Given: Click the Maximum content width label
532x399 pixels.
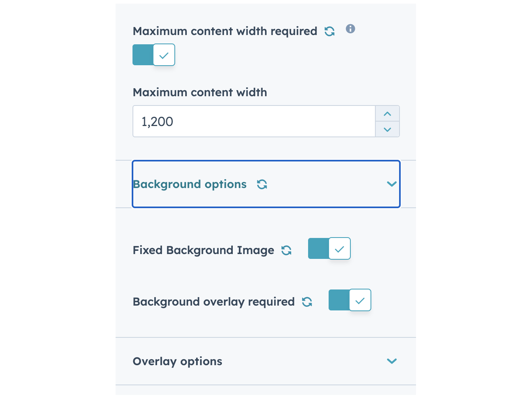Looking at the screenshot, I should 199,92.
